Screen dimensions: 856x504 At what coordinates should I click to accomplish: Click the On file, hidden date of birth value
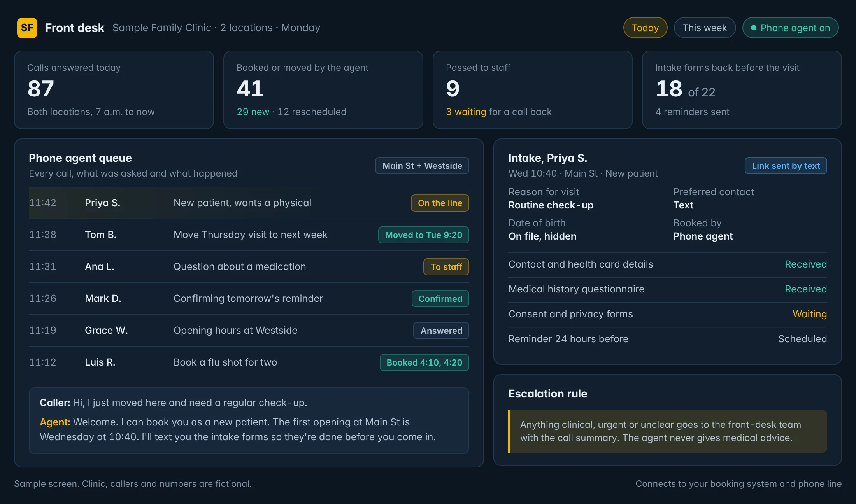(x=542, y=236)
